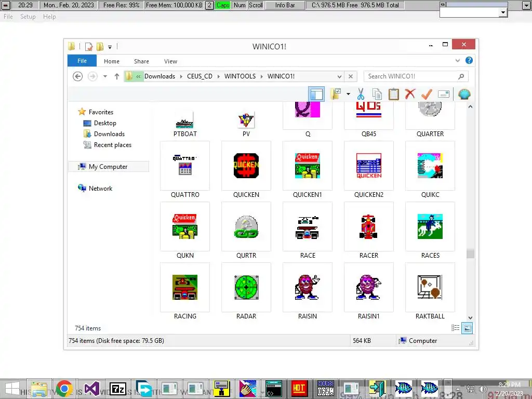Open the folder options dropdown arrow

click(348, 94)
